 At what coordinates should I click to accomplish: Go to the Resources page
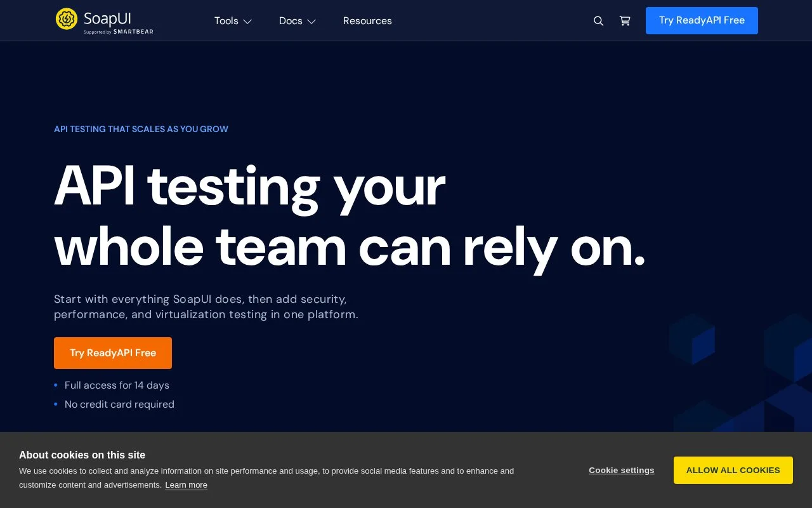click(x=367, y=21)
